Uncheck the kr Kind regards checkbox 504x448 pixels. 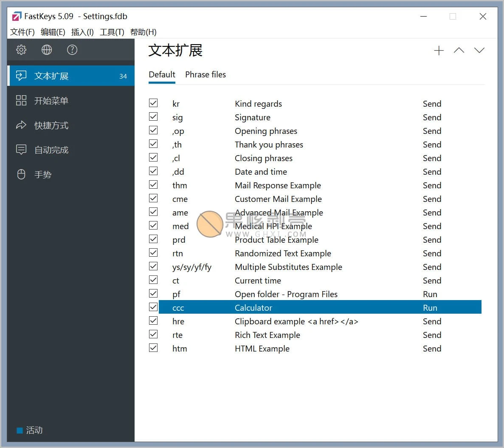pyautogui.click(x=153, y=103)
